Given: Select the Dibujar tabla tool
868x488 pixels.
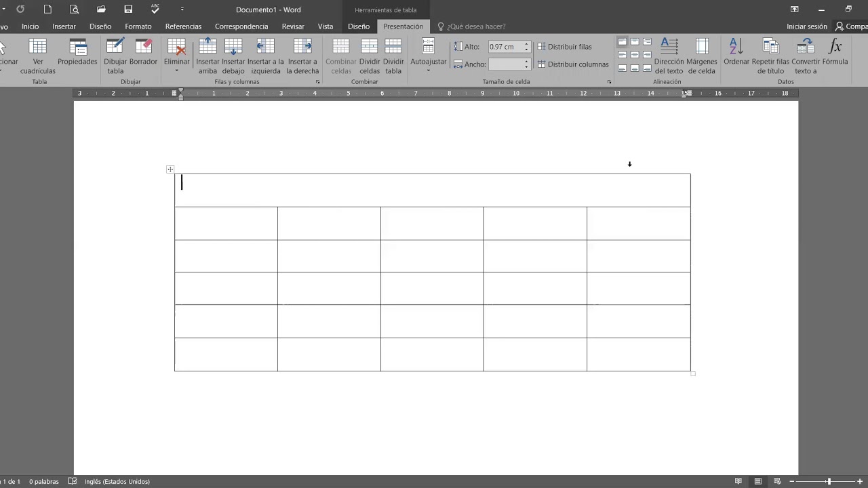Looking at the screenshot, I should click(115, 56).
